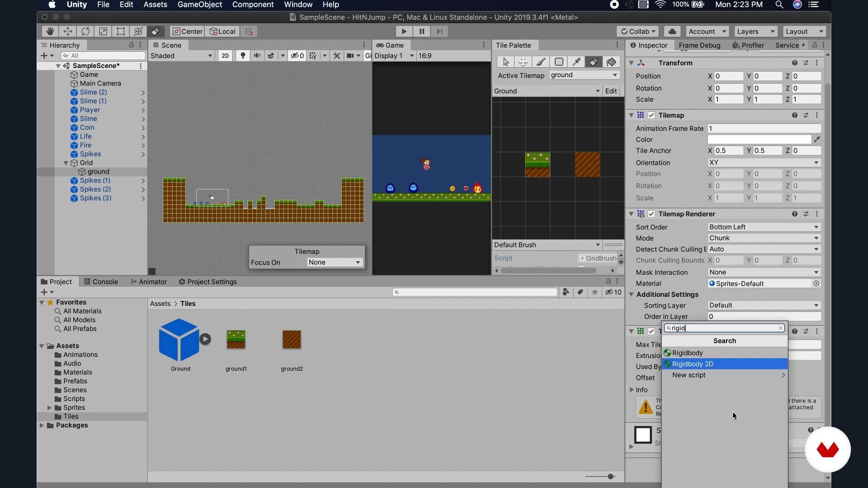Viewport: 868px width, 488px height.
Task: Select the Move tool in toolbar
Action: (x=67, y=31)
